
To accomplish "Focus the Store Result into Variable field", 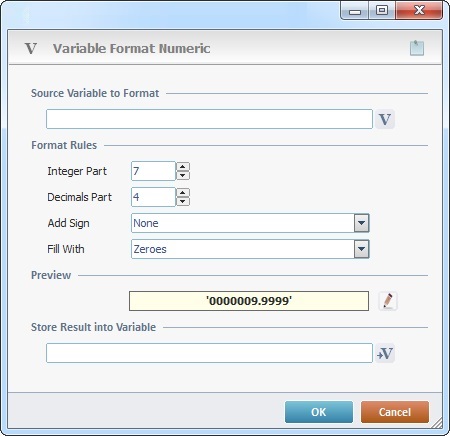I will [x=209, y=353].
